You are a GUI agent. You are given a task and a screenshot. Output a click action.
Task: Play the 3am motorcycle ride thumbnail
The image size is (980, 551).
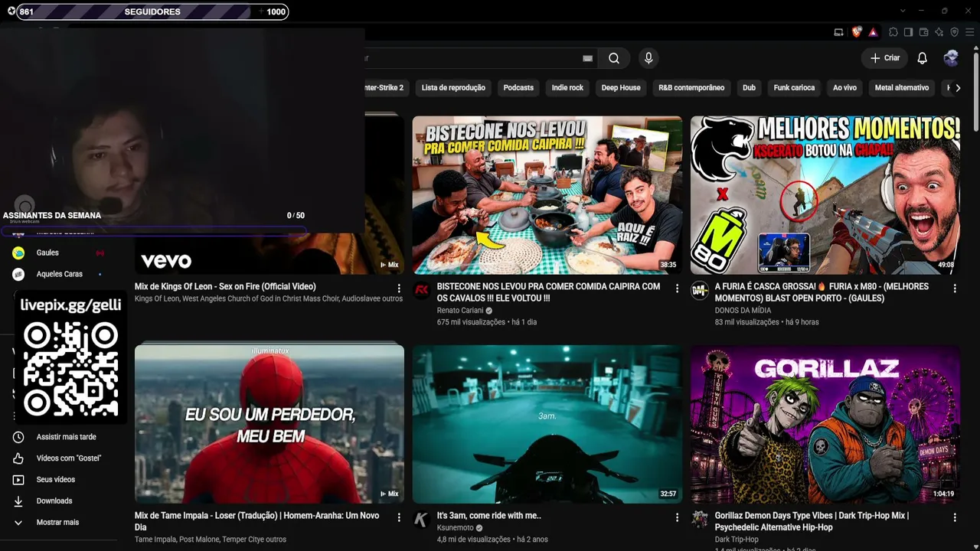click(547, 424)
